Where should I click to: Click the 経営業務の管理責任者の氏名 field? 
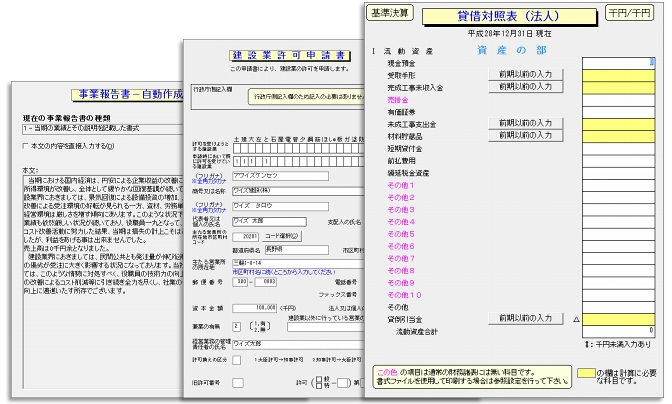(x=298, y=344)
